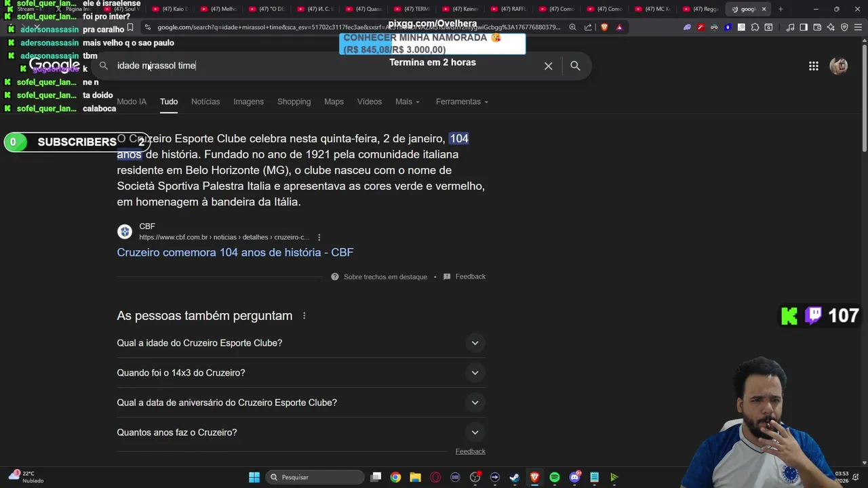
Task: Clear the search box with the X icon
Action: pos(548,66)
